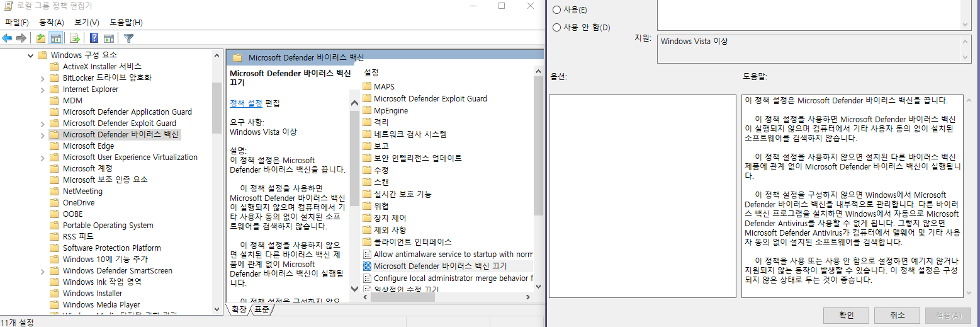The width and height of the screenshot is (980, 327).
Task: Click folder icon beside NetMeeting in tree
Action: coord(54,191)
